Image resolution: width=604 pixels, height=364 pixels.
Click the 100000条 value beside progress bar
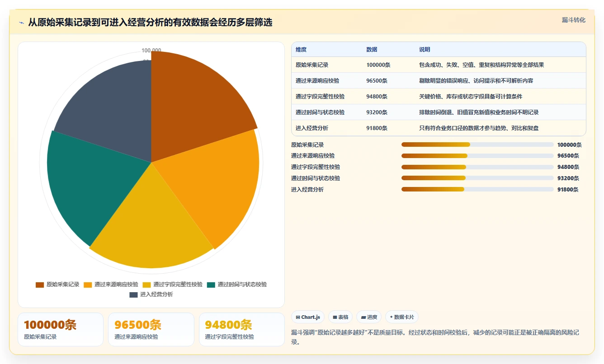click(570, 145)
